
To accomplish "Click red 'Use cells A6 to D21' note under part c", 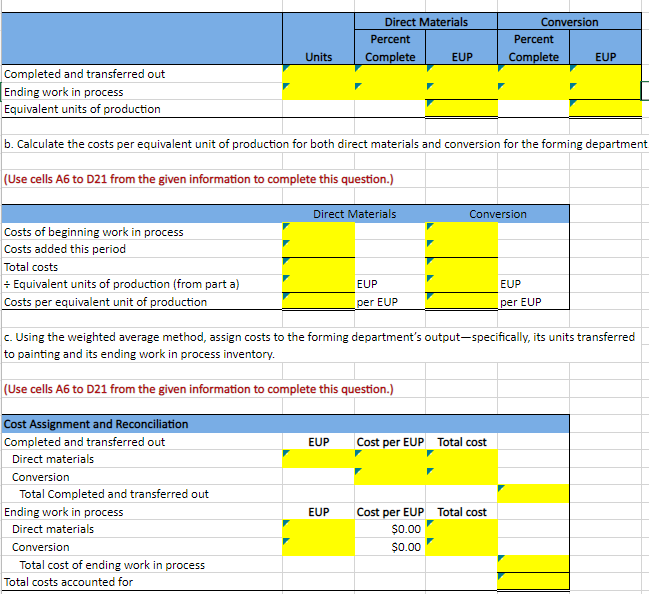I will [199, 389].
